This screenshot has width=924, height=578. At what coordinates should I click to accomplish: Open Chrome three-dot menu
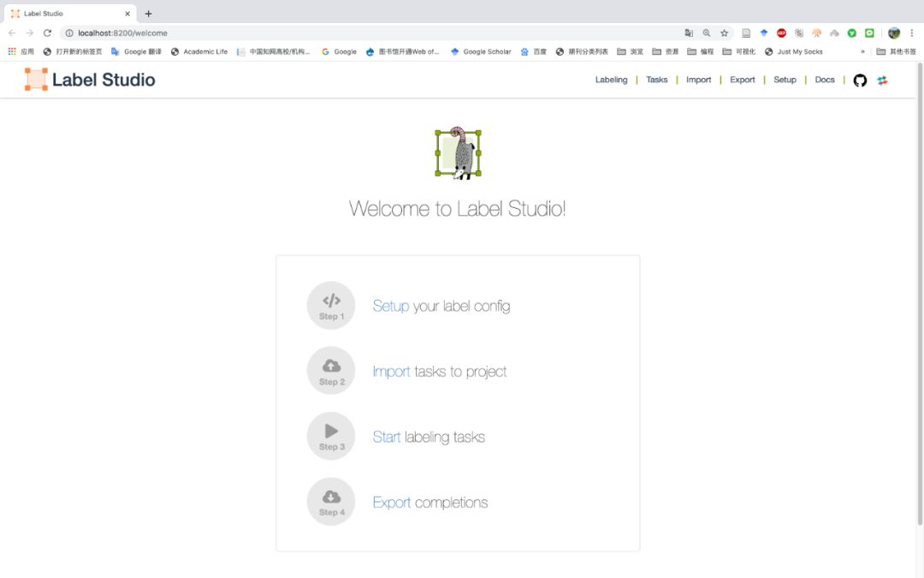pos(912,33)
